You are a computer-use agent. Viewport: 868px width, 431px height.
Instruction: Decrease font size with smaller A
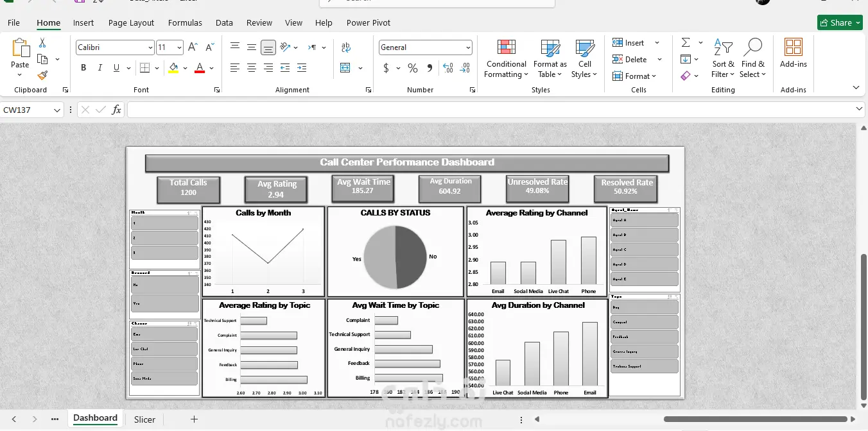[x=209, y=47]
